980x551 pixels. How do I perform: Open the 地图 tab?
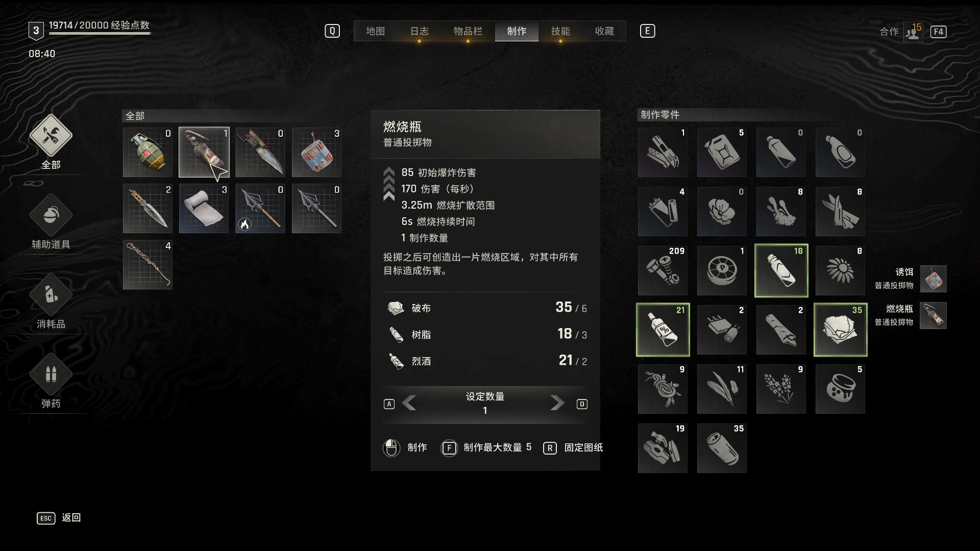[375, 31]
